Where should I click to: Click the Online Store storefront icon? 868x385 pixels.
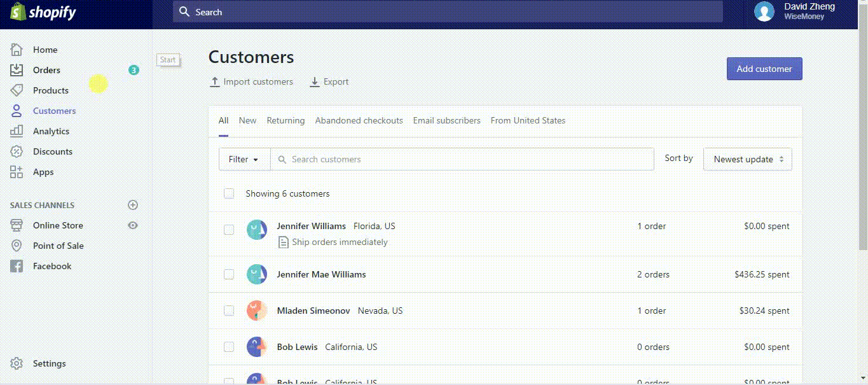(17, 225)
